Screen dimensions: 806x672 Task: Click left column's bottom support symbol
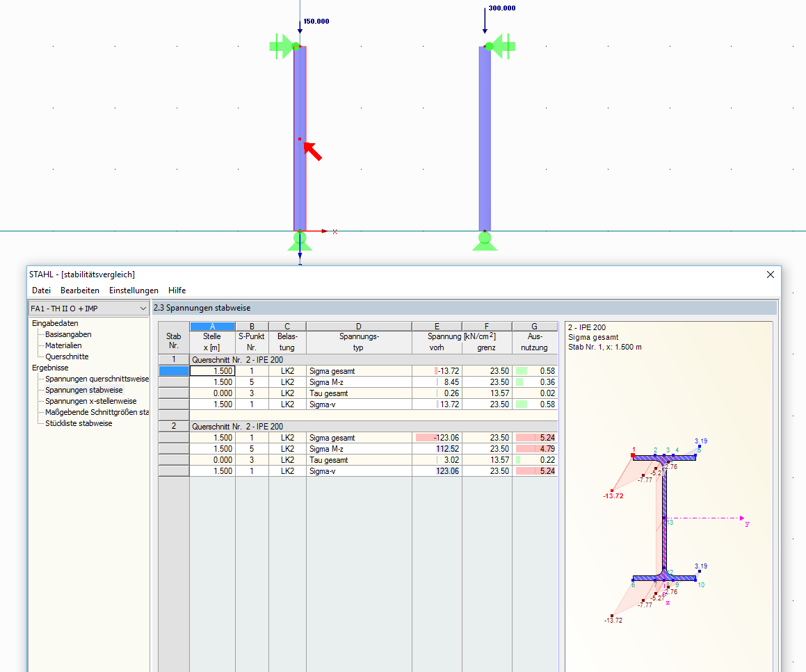point(300,241)
